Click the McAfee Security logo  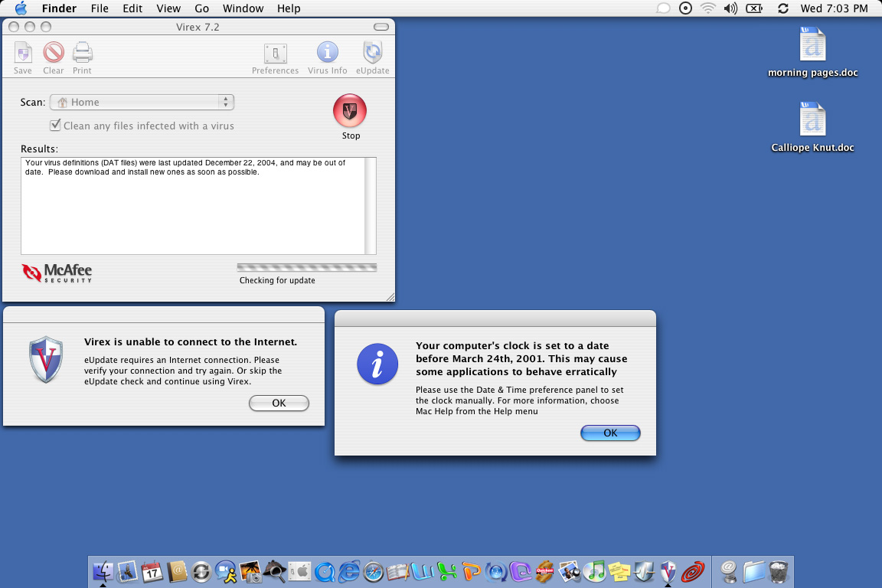pyautogui.click(x=57, y=273)
